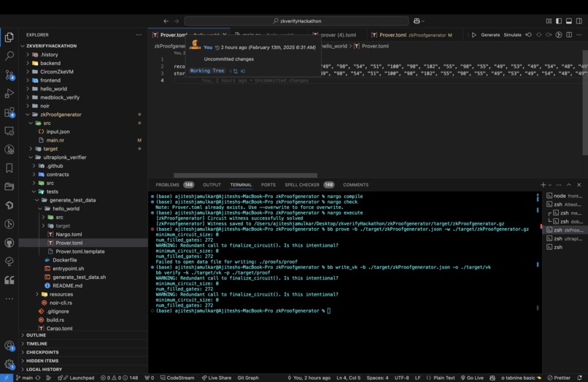588x382 pixels.
Task: Open the Bookmarks view icon
Action: [x=9, y=168]
